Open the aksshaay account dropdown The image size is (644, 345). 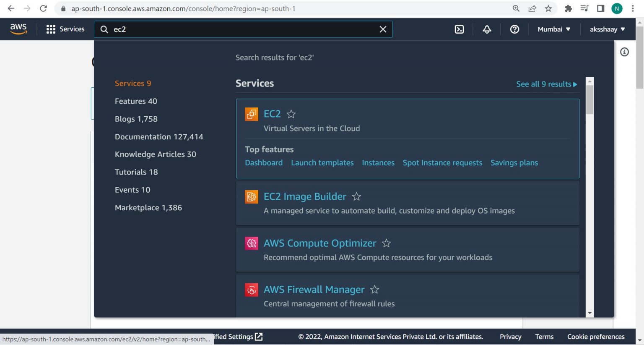pyautogui.click(x=607, y=29)
